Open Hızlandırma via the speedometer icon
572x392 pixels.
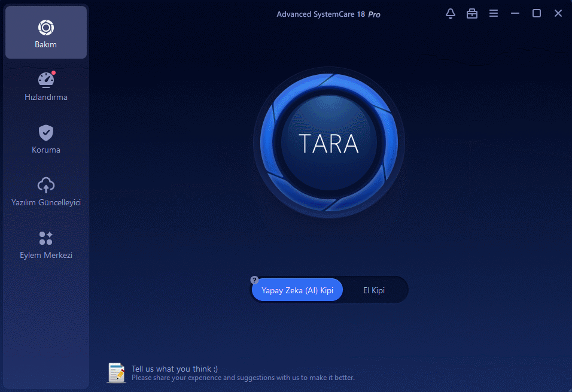click(46, 80)
